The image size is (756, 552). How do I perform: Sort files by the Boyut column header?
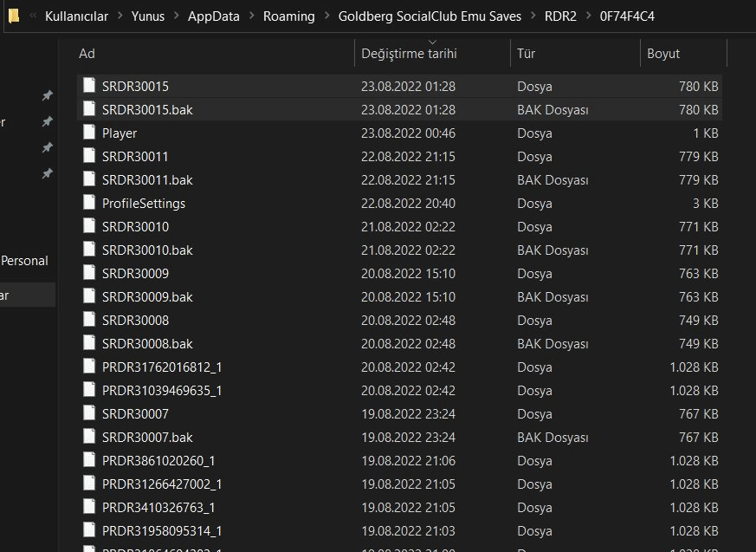pos(683,54)
